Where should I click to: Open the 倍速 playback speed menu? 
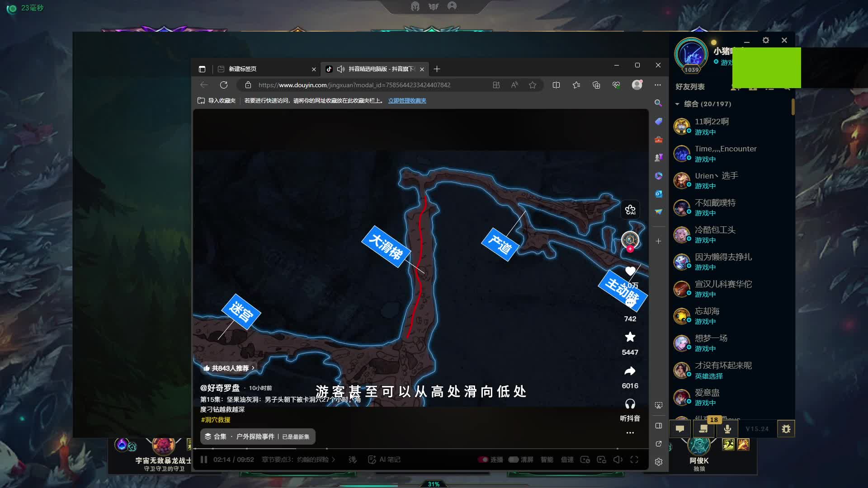[567, 460]
